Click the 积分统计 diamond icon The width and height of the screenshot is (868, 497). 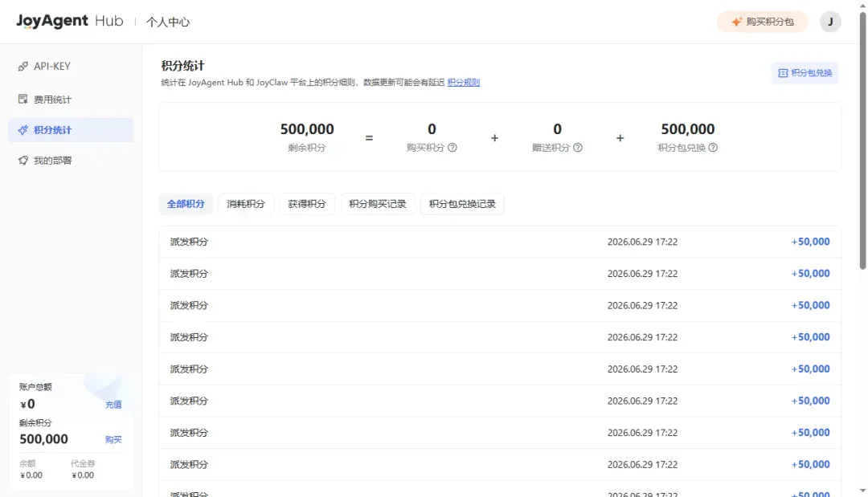tap(23, 130)
